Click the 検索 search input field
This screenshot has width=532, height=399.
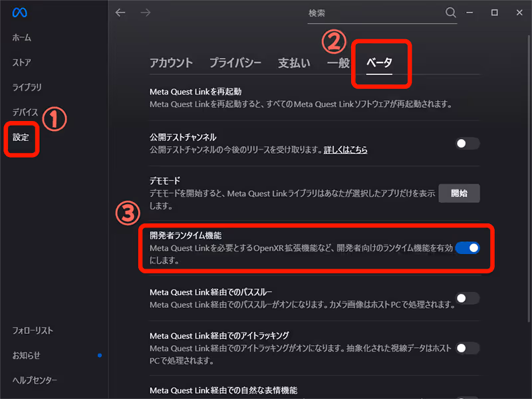[x=372, y=13]
